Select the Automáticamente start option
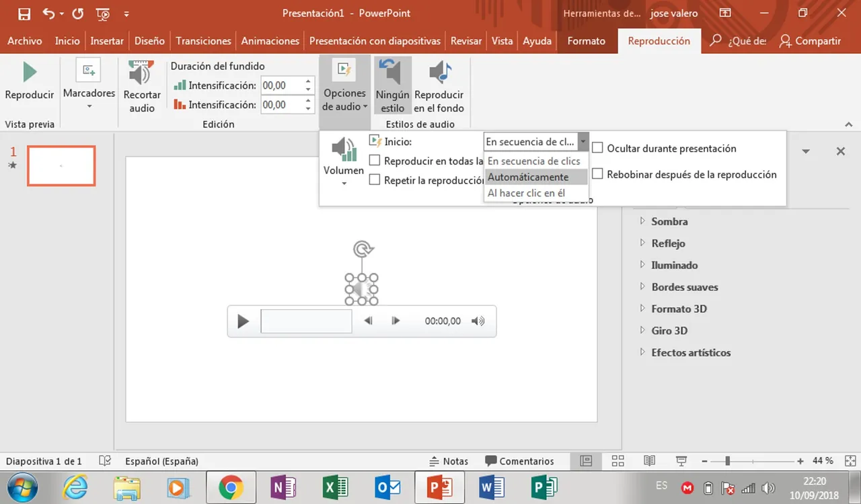This screenshot has height=504, width=861. point(536,177)
